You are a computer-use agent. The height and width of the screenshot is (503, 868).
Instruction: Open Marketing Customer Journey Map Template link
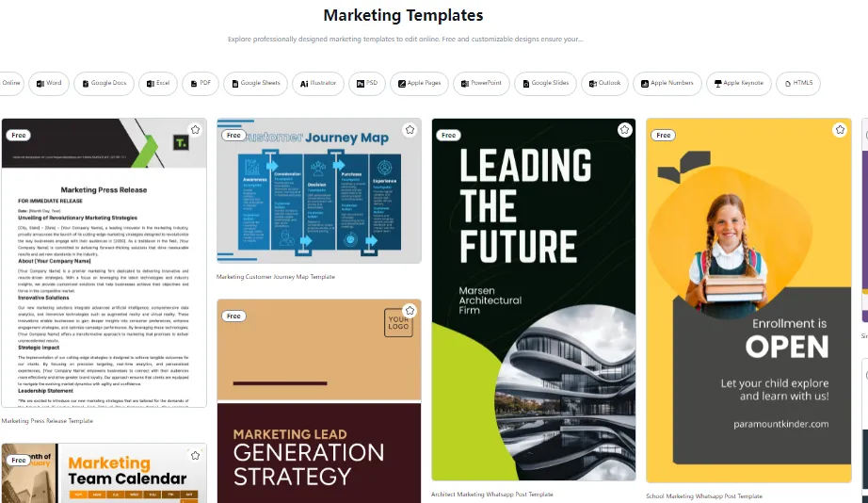click(276, 276)
